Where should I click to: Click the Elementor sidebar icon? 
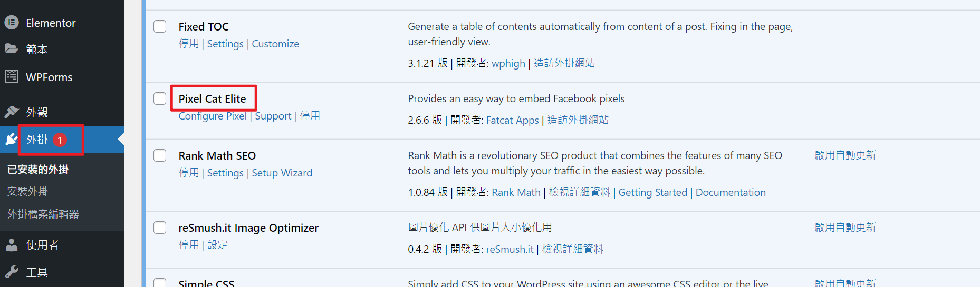pos(12,23)
